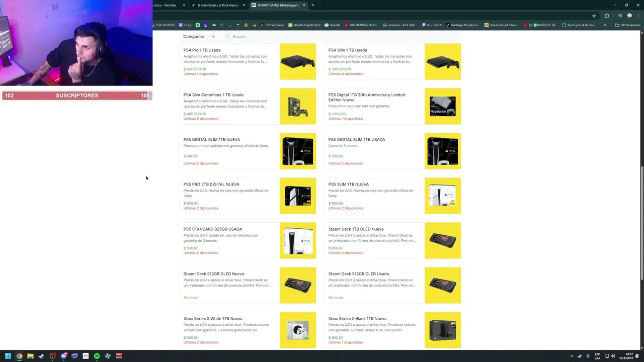
Task: Switch the ESP LAA keyboard language
Action: [x=597, y=356]
